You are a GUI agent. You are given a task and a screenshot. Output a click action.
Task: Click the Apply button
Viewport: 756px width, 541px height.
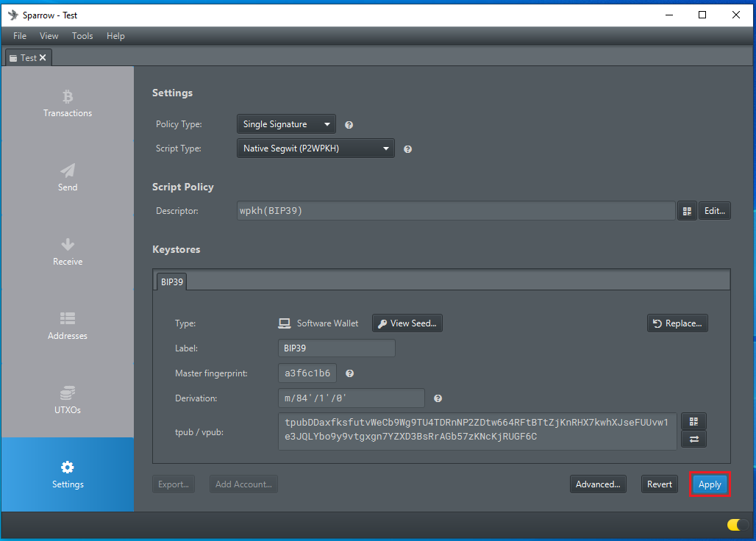(x=710, y=484)
